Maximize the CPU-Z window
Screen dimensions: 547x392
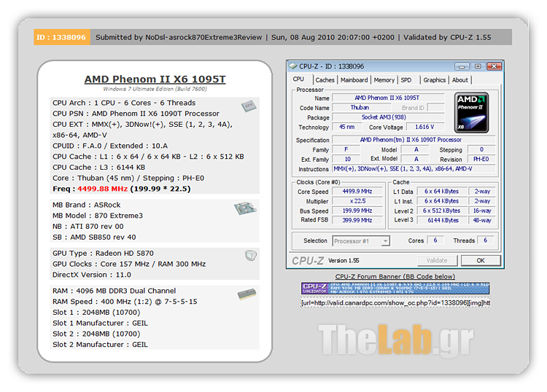(478, 66)
